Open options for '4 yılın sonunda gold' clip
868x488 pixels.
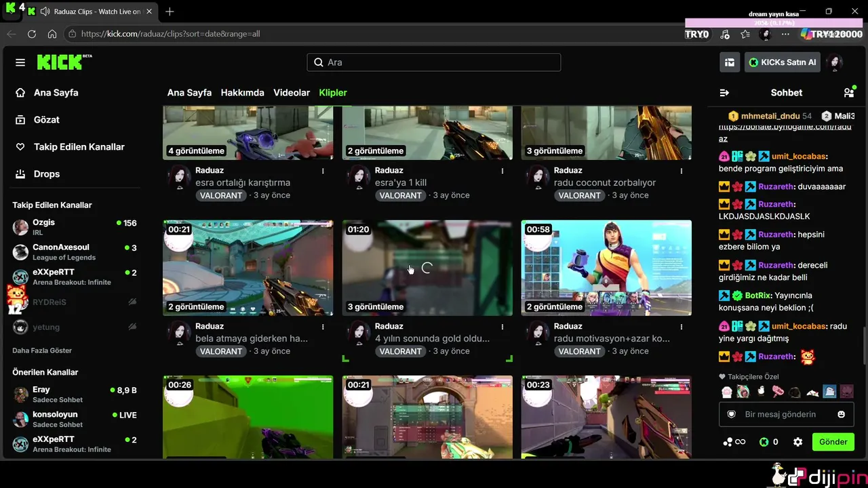[x=502, y=327]
